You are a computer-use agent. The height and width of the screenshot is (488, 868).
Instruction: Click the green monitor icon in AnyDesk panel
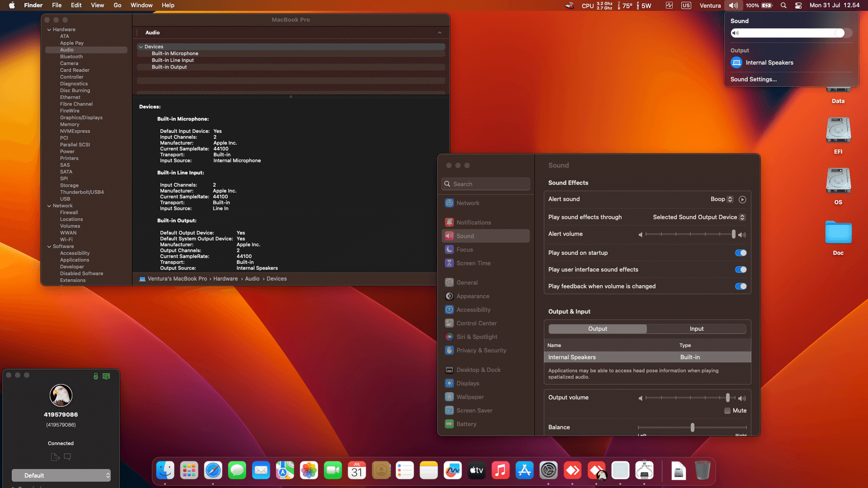[x=106, y=376]
